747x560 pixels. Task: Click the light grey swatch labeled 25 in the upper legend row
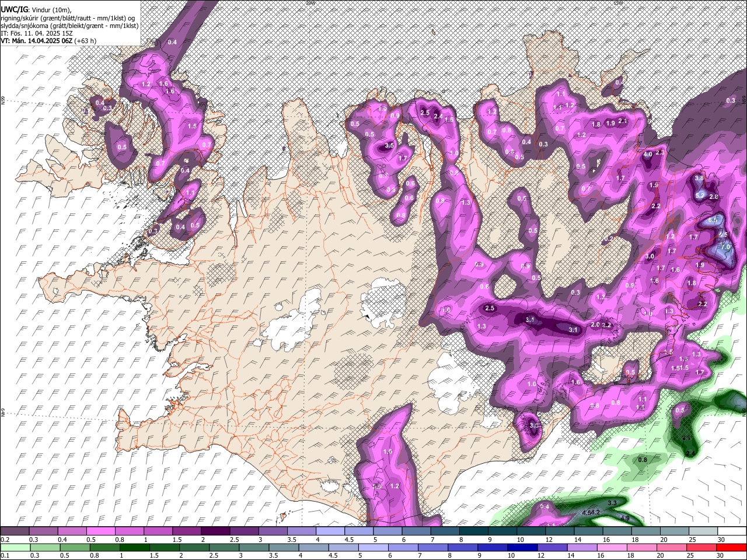(703, 531)
